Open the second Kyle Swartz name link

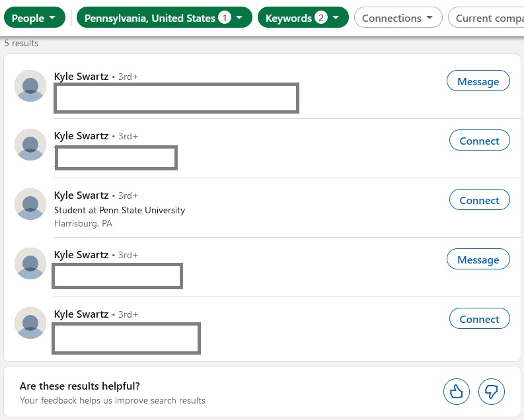coord(81,136)
